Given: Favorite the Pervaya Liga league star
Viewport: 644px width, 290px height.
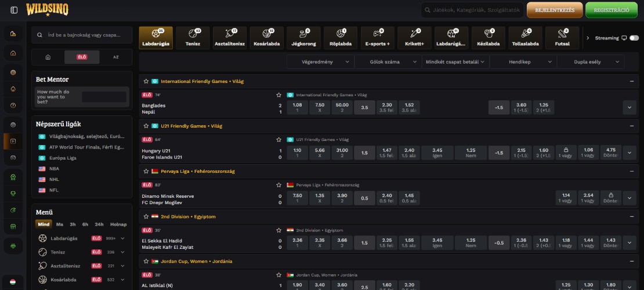Looking at the screenshot, I should [x=146, y=171].
